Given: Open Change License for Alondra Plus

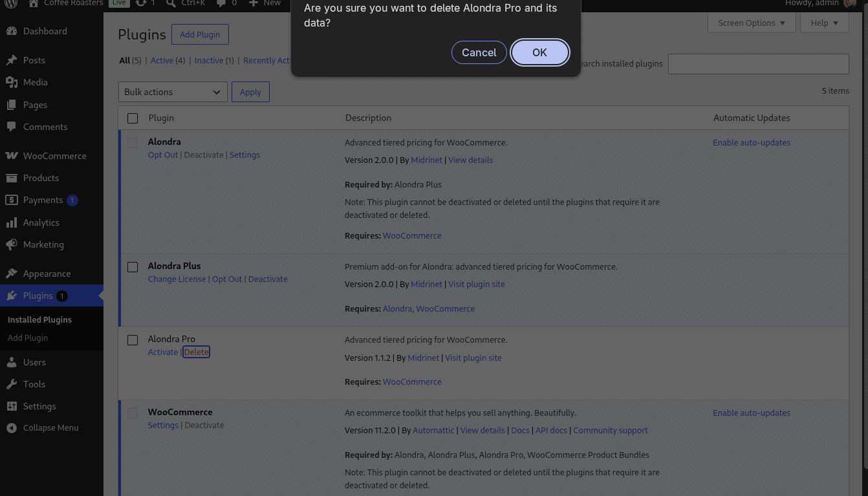Looking at the screenshot, I should click(x=177, y=279).
